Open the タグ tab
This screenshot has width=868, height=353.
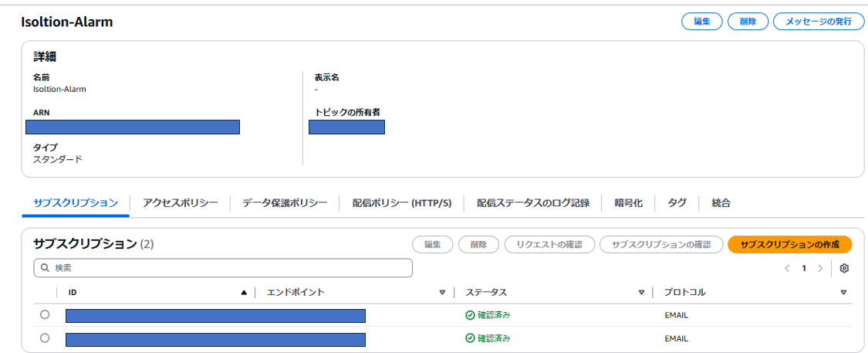coord(677,203)
